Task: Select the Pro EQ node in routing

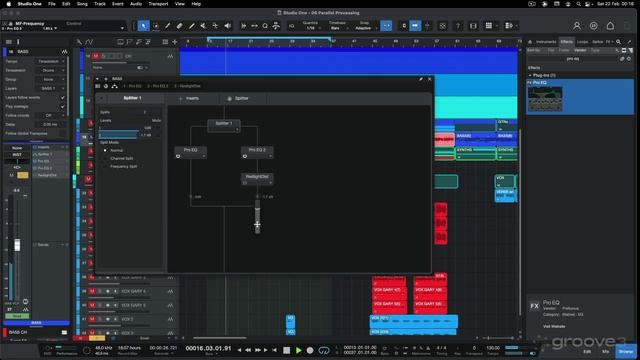Action: coord(191,152)
